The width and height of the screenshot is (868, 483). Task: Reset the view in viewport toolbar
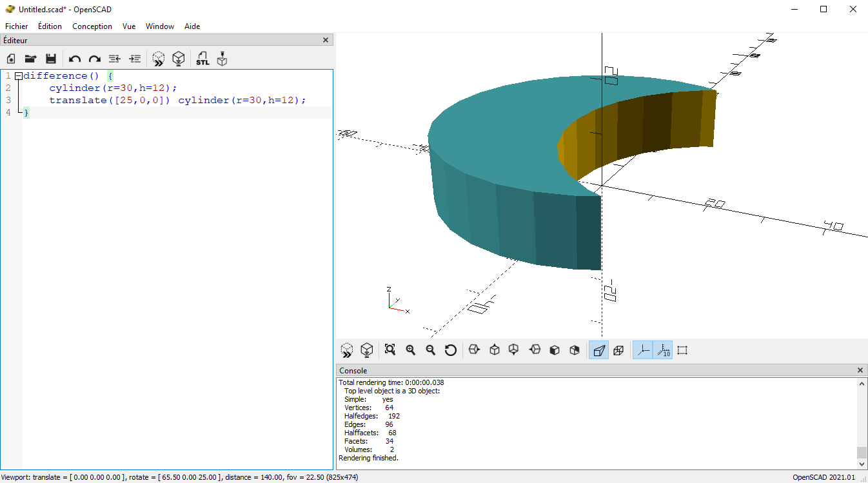point(451,350)
